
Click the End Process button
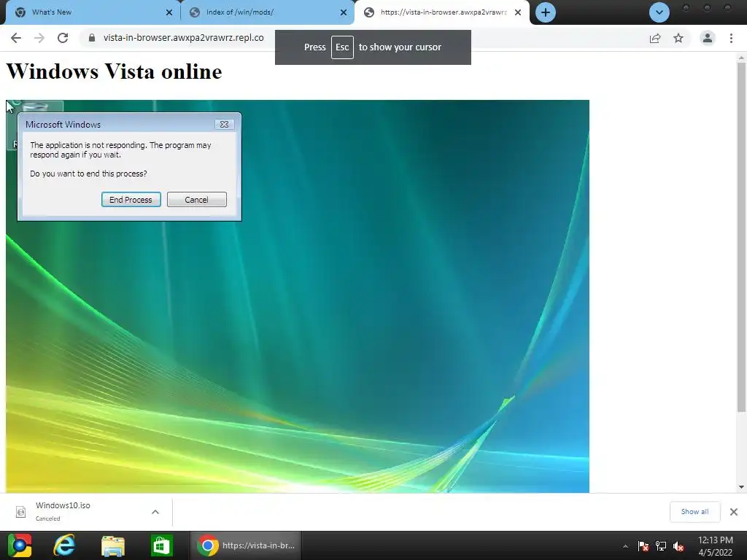point(131,200)
